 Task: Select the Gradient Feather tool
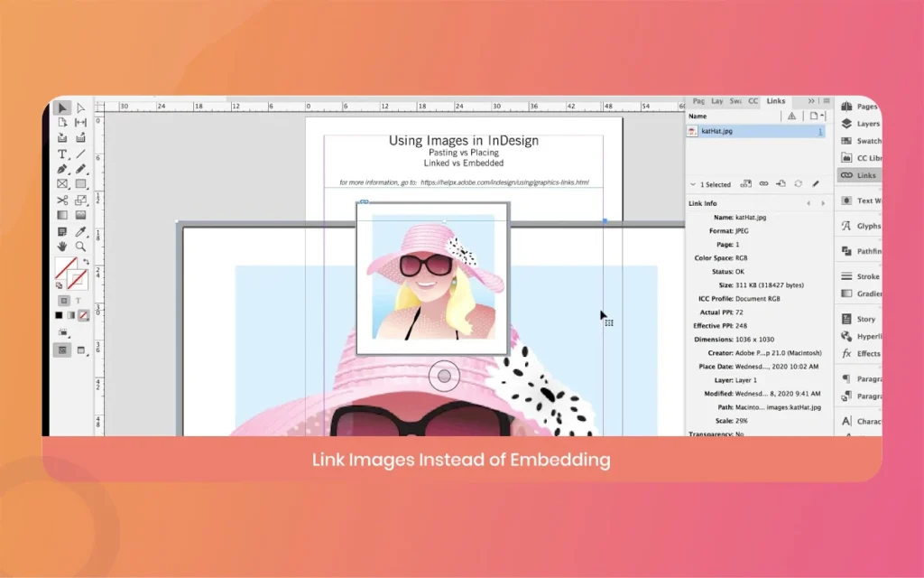[80, 215]
